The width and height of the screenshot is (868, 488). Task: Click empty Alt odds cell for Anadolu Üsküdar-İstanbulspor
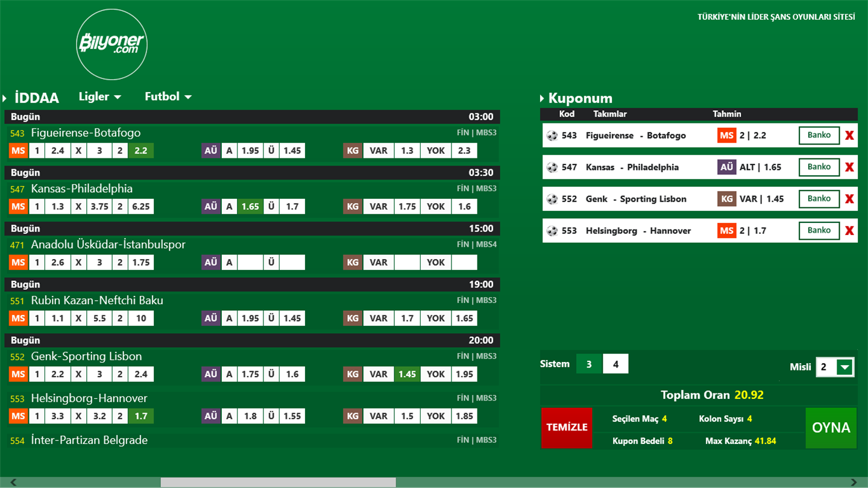[x=250, y=262]
